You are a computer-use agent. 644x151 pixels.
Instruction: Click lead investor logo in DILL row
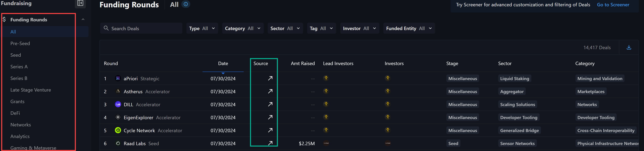[x=326, y=104]
